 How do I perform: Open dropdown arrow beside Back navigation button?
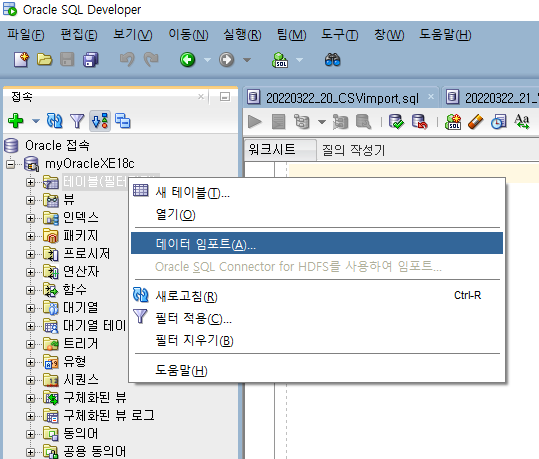tap(207, 60)
